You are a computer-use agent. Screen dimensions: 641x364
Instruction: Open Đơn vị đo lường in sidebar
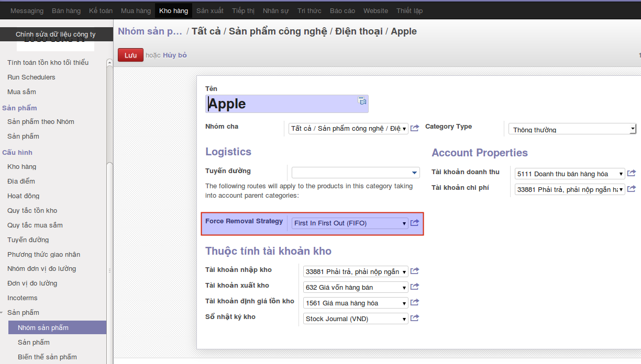[32, 283]
